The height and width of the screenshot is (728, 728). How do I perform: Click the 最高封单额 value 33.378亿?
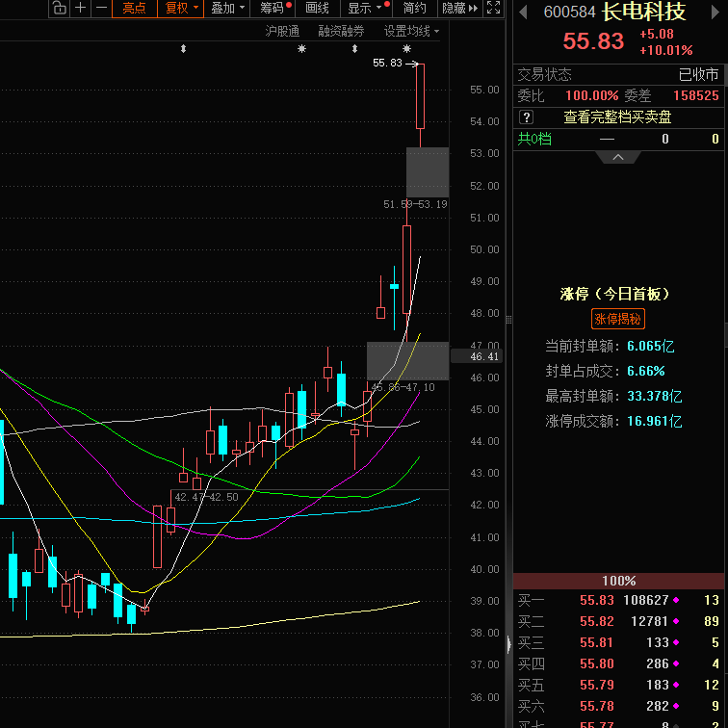coord(655,396)
